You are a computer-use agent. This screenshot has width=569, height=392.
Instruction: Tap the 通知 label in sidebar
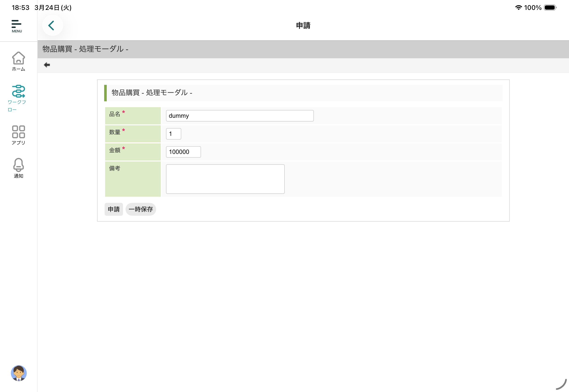18,176
